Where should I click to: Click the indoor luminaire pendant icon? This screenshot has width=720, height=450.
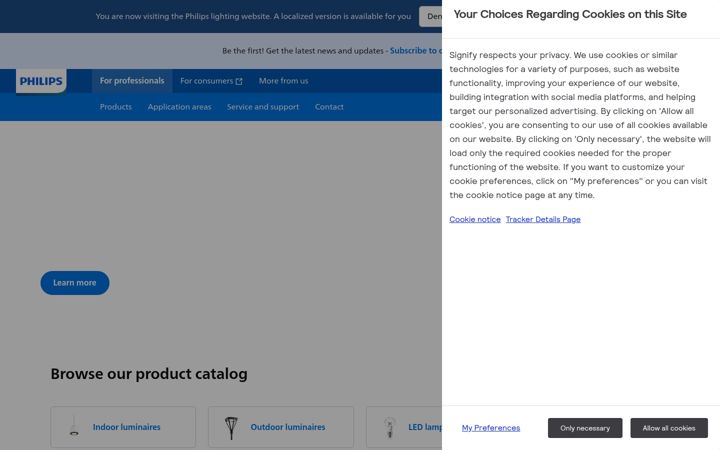[x=74, y=427]
